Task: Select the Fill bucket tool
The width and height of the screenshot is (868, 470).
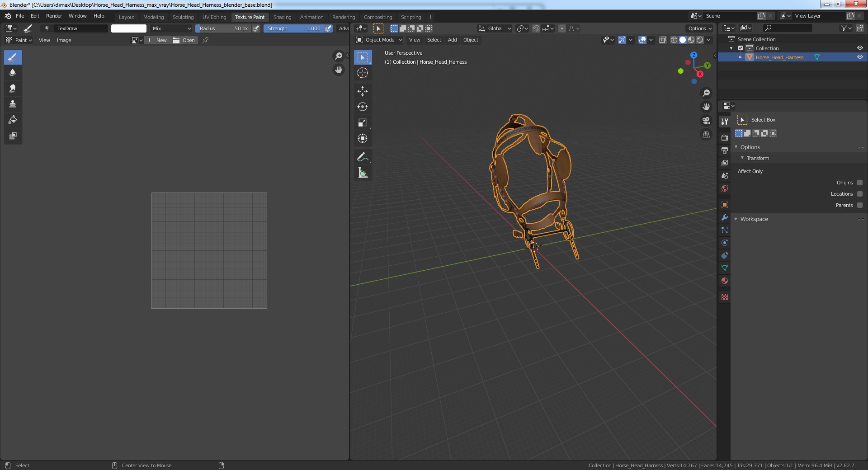Action: [x=13, y=120]
